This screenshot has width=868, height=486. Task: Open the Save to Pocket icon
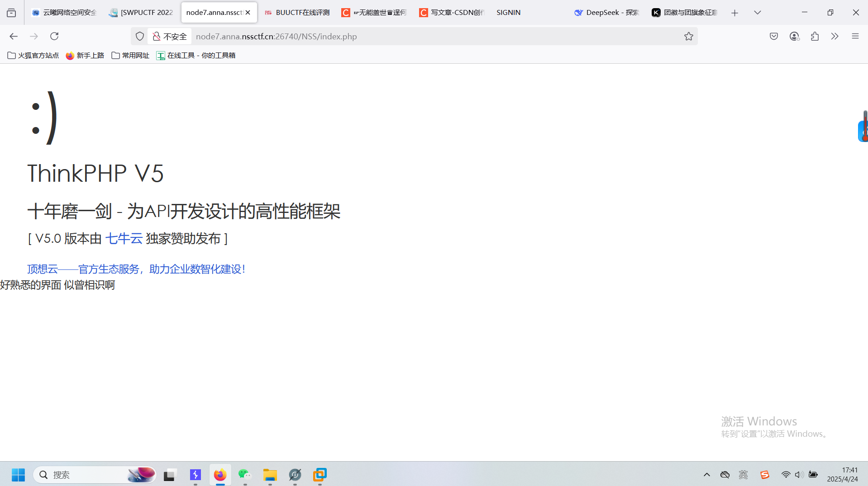coord(774,36)
